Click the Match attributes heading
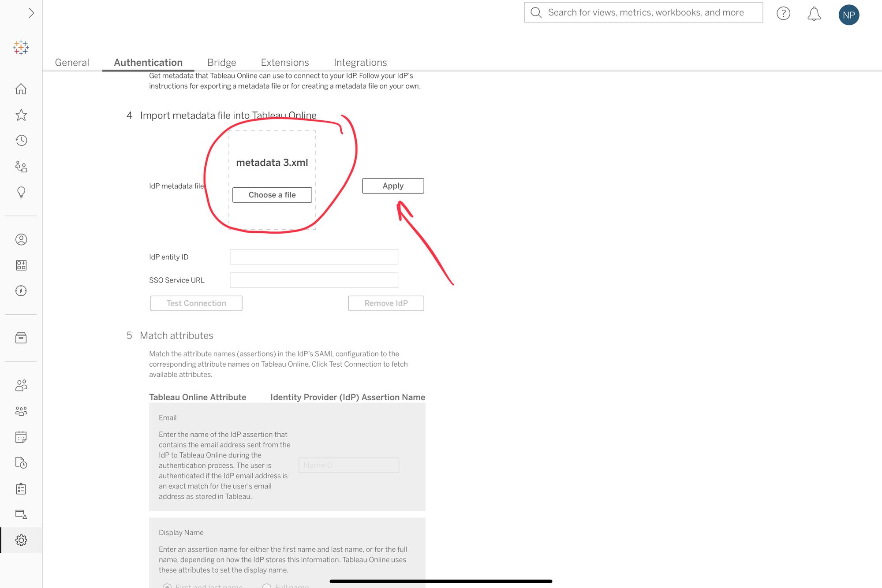This screenshot has height=588, width=882. point(176,335)
